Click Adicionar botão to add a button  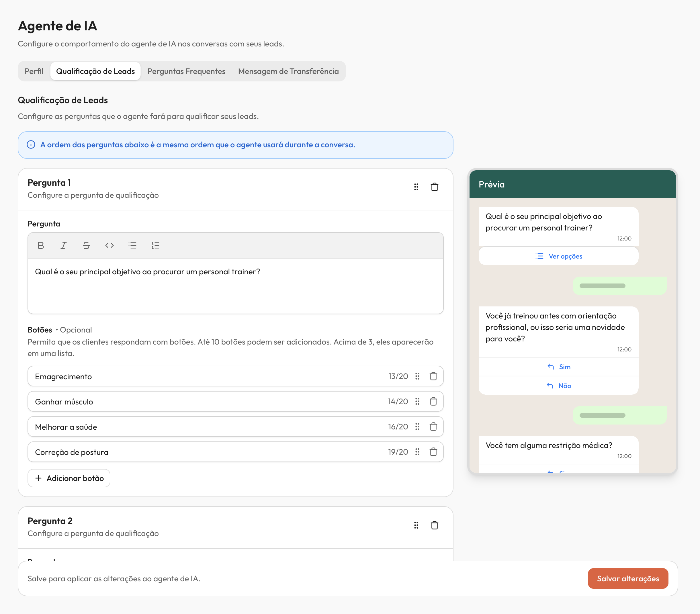point(69,478)
